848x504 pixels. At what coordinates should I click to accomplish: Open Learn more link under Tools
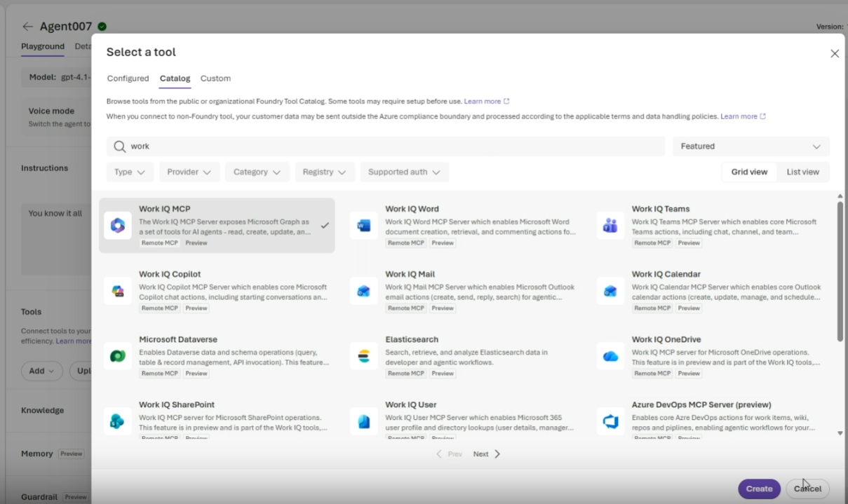[74, 341]
